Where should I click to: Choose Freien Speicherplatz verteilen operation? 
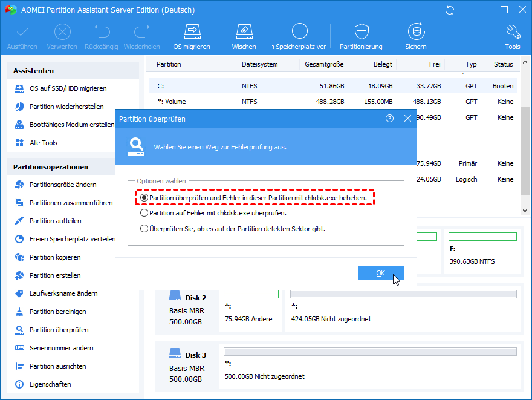click(65, 239)
